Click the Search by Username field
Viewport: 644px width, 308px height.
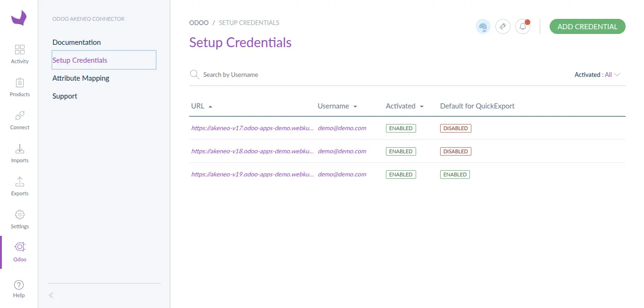(230, 74)
